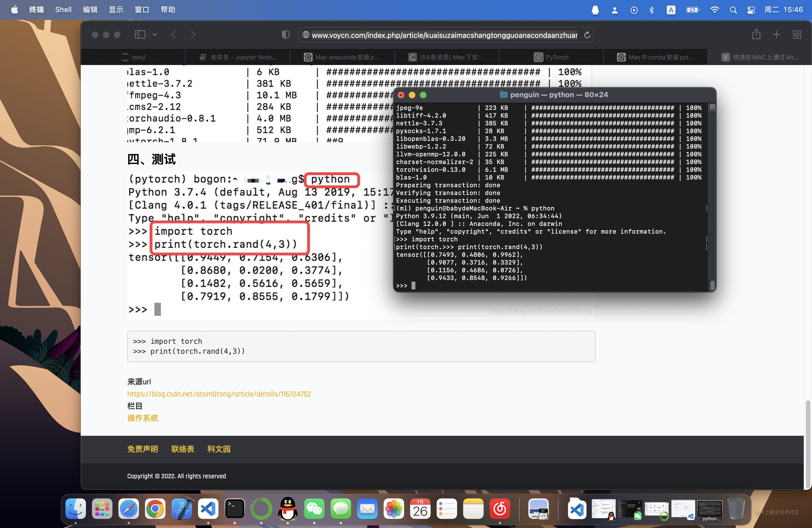Open the 编辑 menu
This screenshot has height=528, width=812.
(x=90, y=10)
